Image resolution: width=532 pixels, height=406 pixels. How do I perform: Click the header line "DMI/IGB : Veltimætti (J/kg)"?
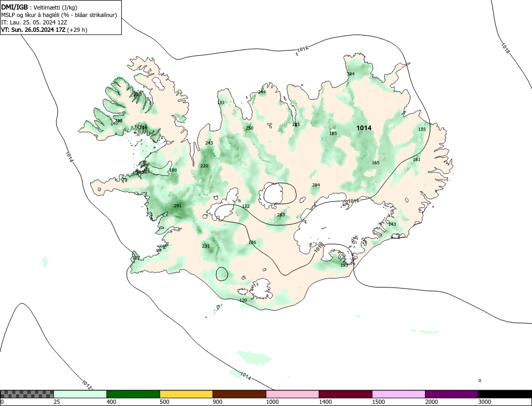(39, 7)
